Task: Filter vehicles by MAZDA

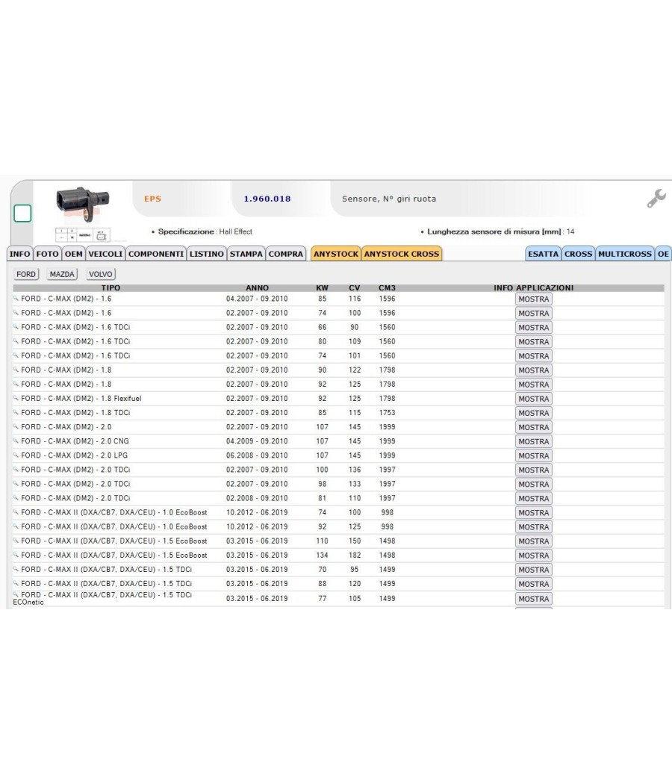Action: (62, 275)
